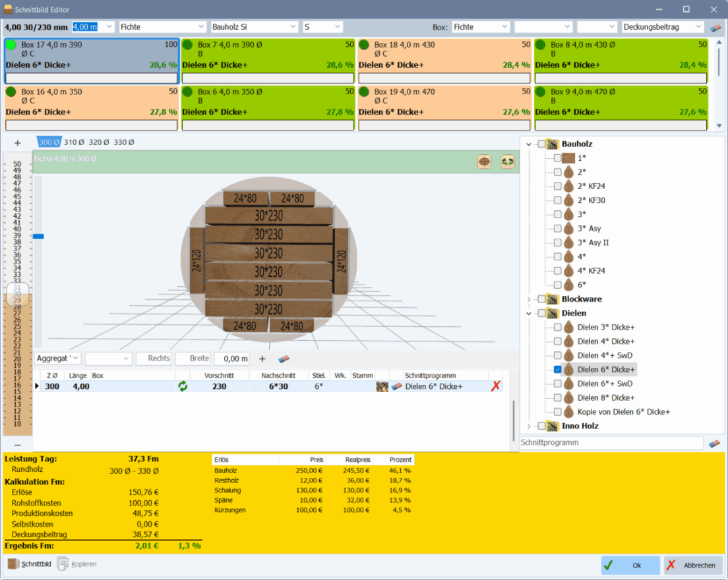728x580 pixels.
Task: Click the plus icon above the diameter scale
Action: coord(18,143)
